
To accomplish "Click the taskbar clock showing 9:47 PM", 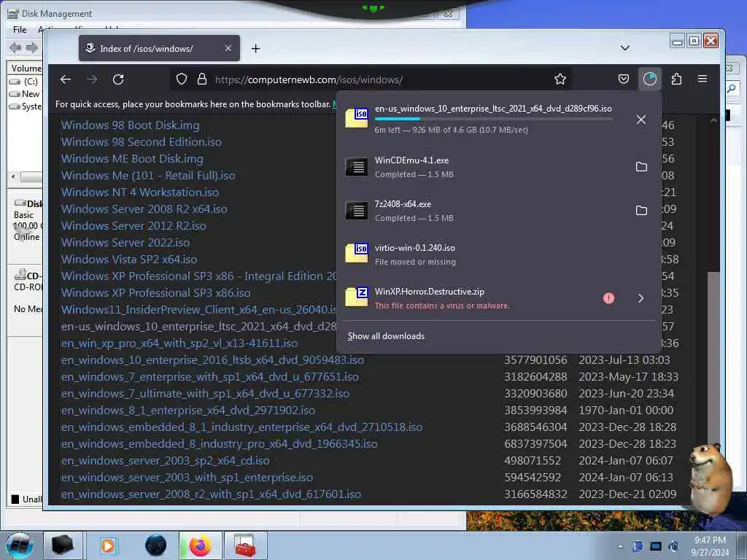I will coord(710,546).
